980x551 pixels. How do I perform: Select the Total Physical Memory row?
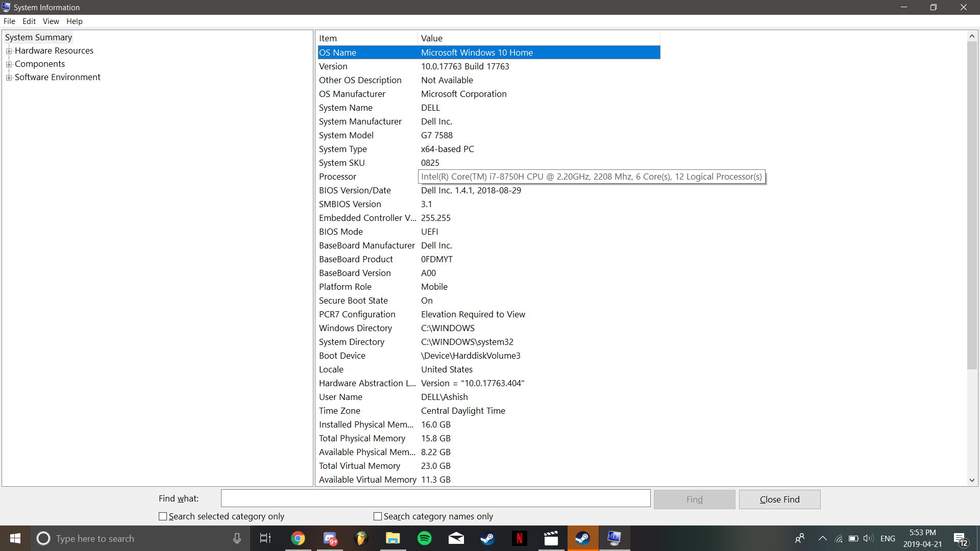tap(489, 438)
